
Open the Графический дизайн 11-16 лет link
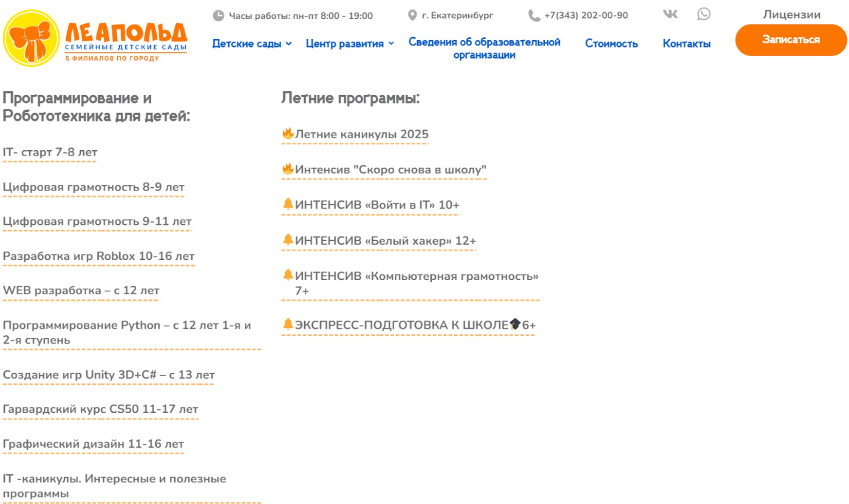pyautogui.click(x=93, y=444)
